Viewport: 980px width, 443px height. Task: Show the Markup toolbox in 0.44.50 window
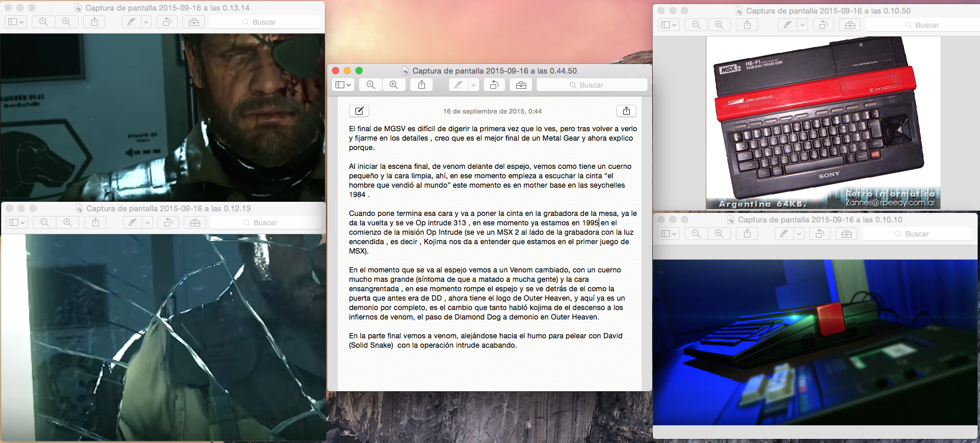coord(521,85)
